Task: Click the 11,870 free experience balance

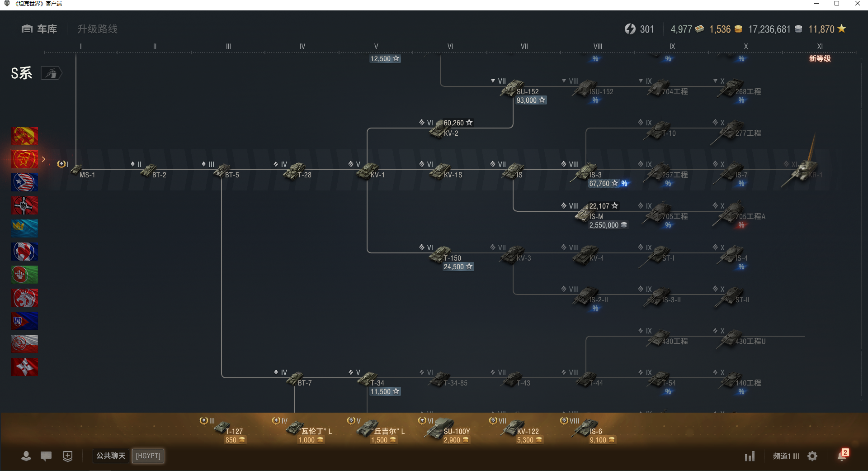Action: [827, 29]
